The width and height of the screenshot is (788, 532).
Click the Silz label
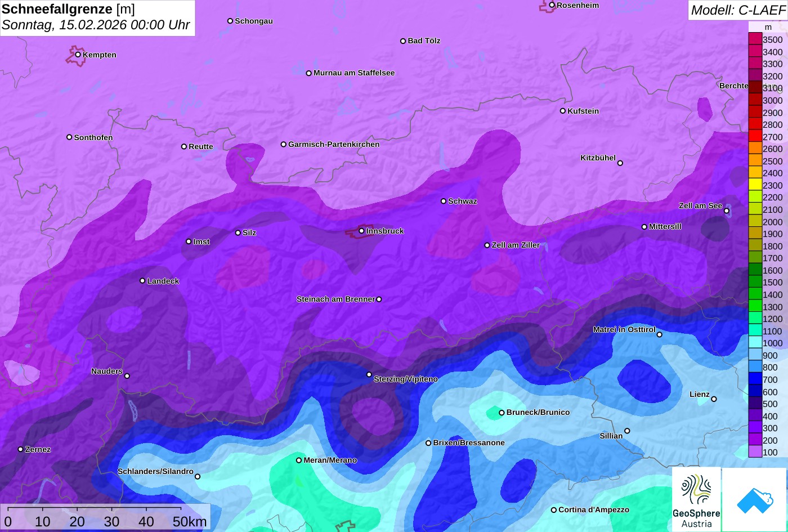[249, 233]
